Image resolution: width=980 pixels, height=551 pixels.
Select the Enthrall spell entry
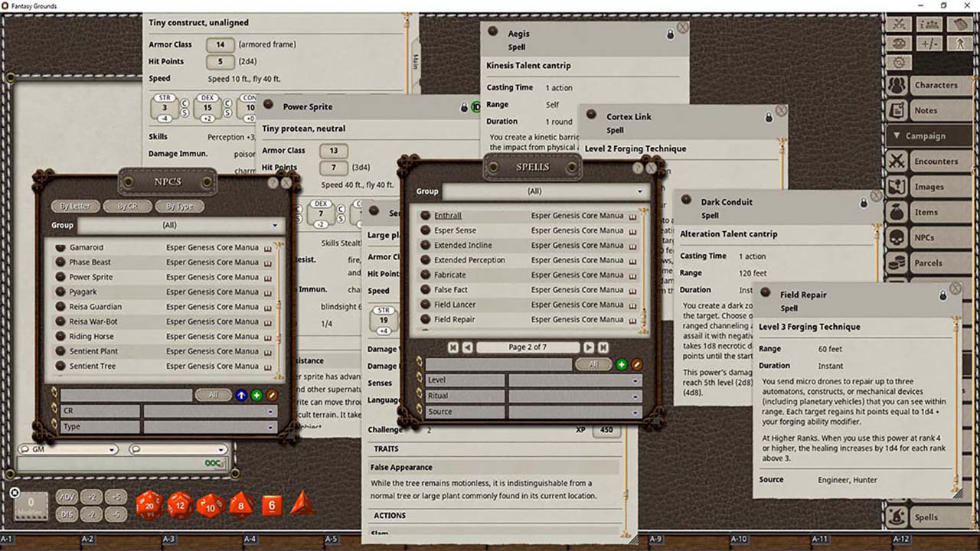[x=448, y=215]
